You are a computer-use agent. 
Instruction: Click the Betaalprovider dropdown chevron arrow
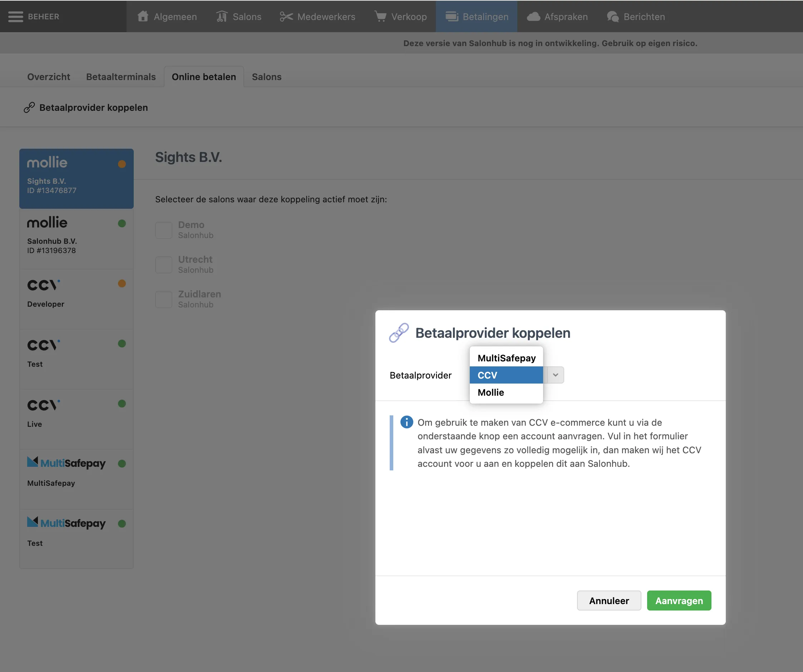(x=555, y=375)
